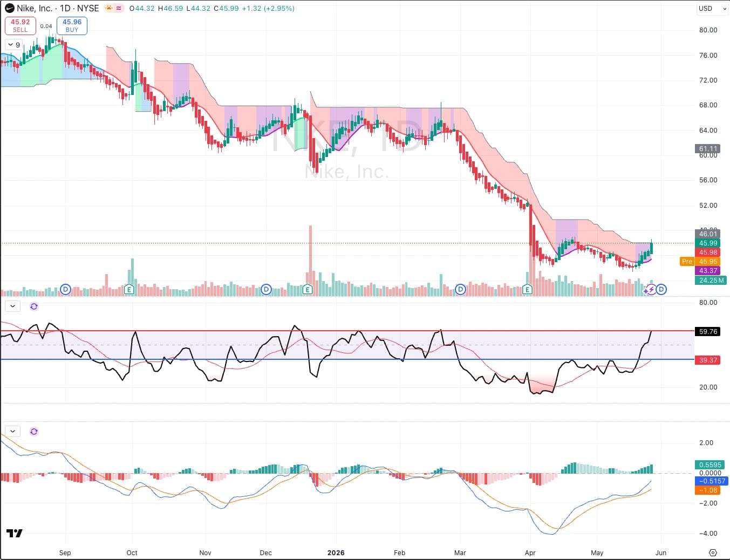730x560 pixels.
Task: Open the earnings marker in late December
Action: pos(308,290)
